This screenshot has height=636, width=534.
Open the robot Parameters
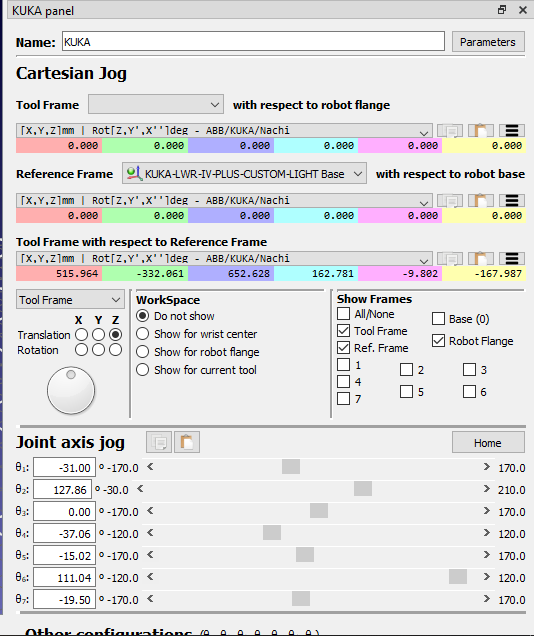pos(488,42)
